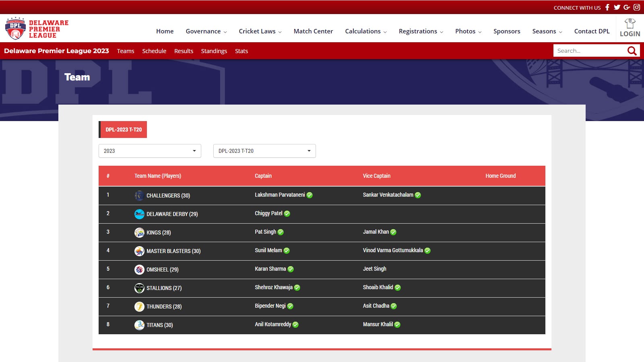
Task: Click the Delaware Derby team logo
Action: tap(139, 214)
